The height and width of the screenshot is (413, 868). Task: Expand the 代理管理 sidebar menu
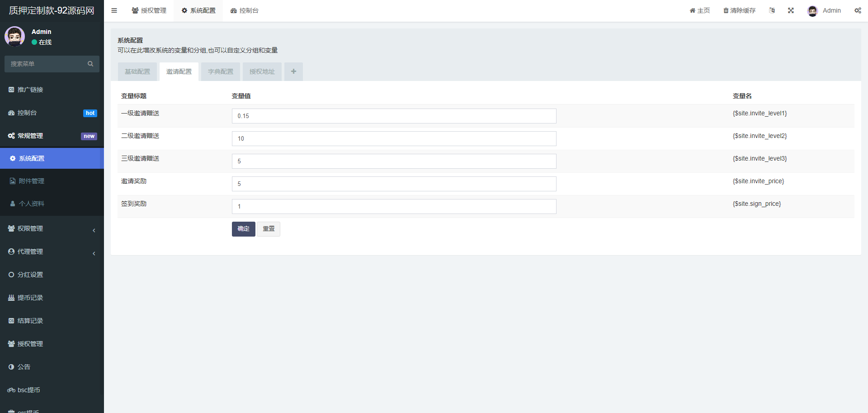point(52,252)
